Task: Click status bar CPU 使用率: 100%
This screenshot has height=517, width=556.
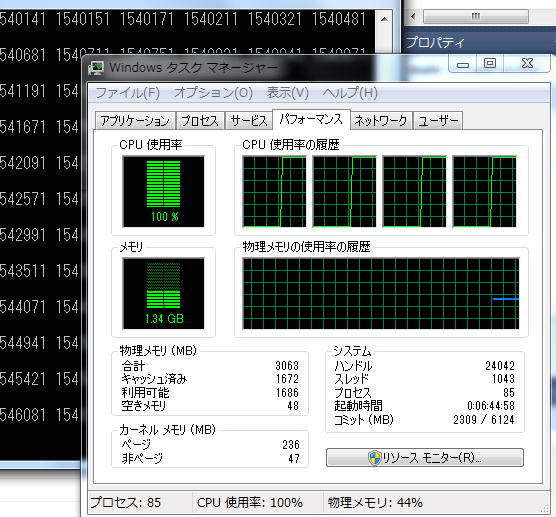Action: pyautogui.click(x=250, y=502)
